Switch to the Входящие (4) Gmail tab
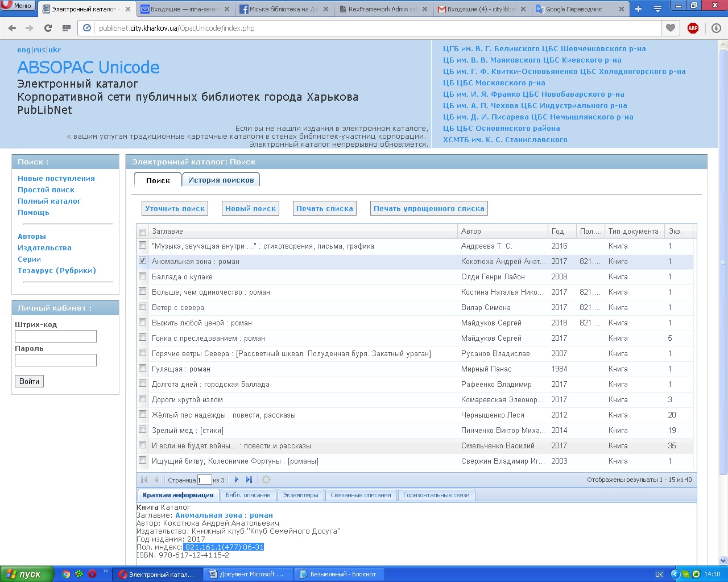Screen dimensions: 728x582 pos(482,9)
